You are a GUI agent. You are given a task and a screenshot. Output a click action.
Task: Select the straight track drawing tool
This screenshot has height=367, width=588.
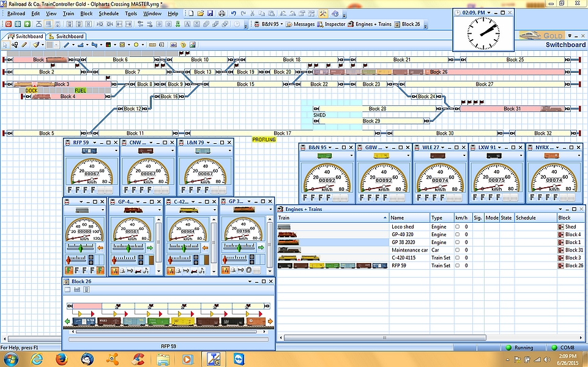[x=67, y=45]
